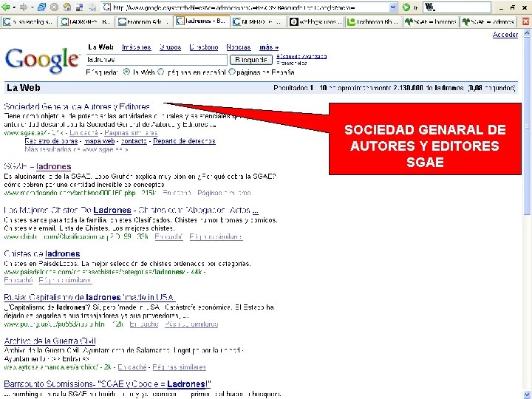Click the Wikipedia search engine icon
Screen dimensions: 532x399
430,7
